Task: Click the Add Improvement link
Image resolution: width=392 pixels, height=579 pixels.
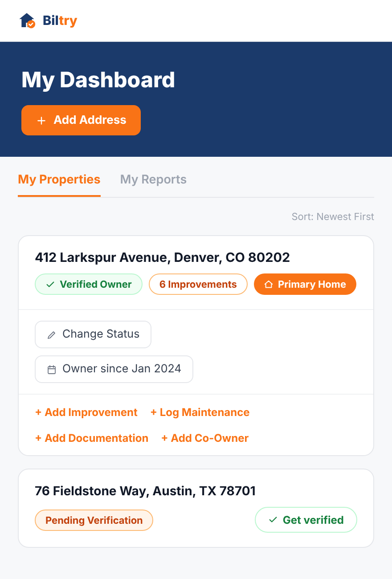Action: (x=86, y=412)
